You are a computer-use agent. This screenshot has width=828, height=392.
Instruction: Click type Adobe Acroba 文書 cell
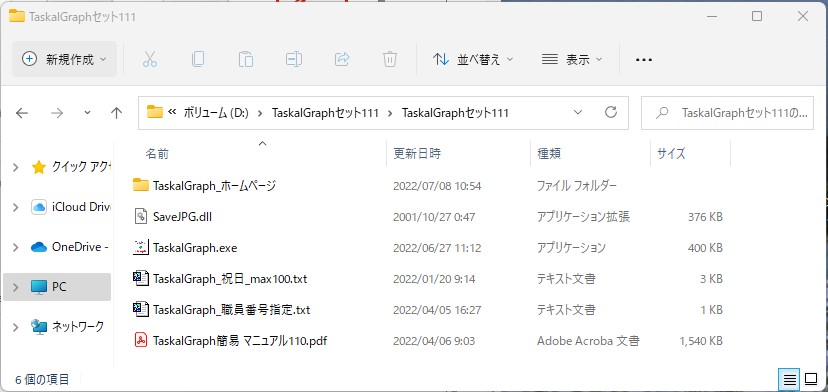click(x=588, y=341)
